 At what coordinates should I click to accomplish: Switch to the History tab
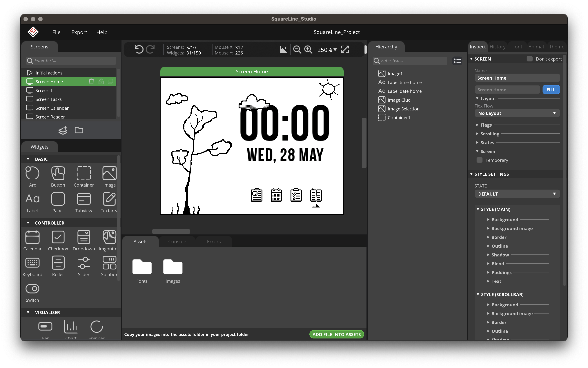click(x=497, y=47)
